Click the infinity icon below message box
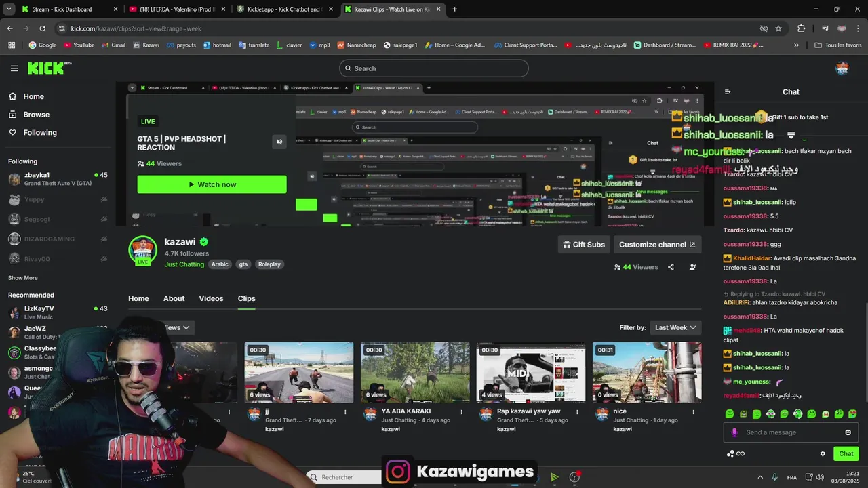 pyautogui.click(x=741, y=453)
